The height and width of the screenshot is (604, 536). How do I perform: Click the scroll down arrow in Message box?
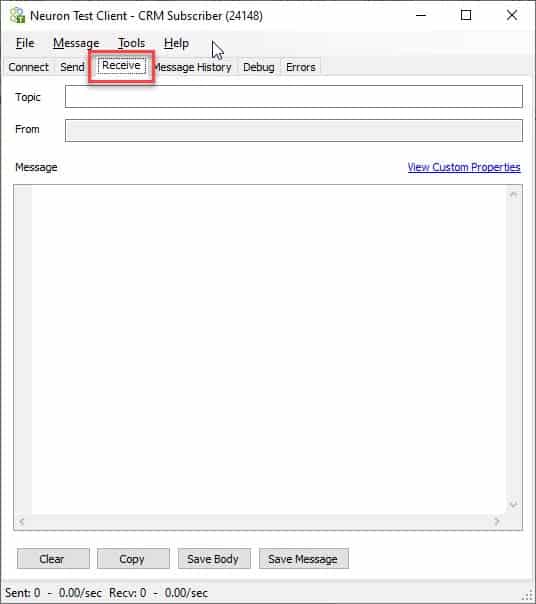point(514,504)
